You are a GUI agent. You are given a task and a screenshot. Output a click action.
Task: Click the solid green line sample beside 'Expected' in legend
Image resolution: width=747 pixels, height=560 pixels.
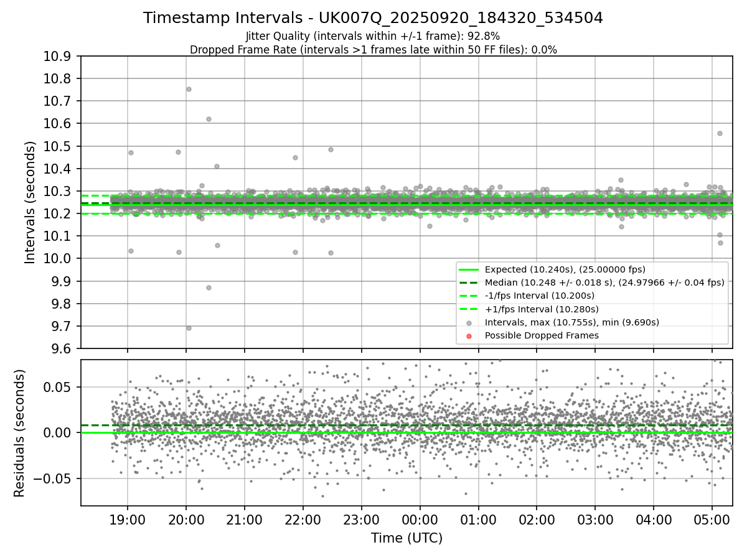[469, 269]
